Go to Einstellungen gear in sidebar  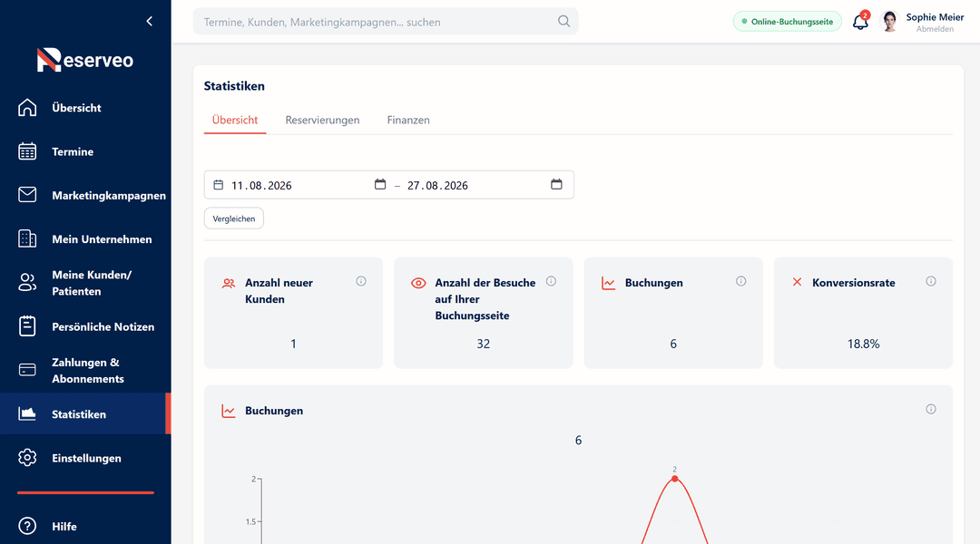coord(85,458)
